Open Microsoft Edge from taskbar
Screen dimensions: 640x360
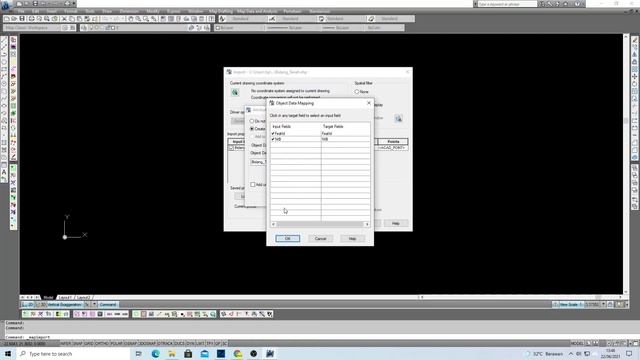(x=156, y=353)
